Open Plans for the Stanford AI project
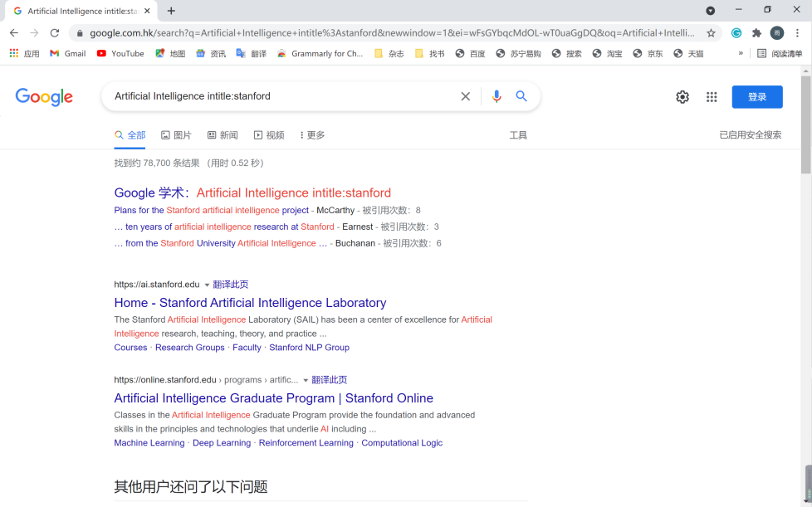 (211, 210)
